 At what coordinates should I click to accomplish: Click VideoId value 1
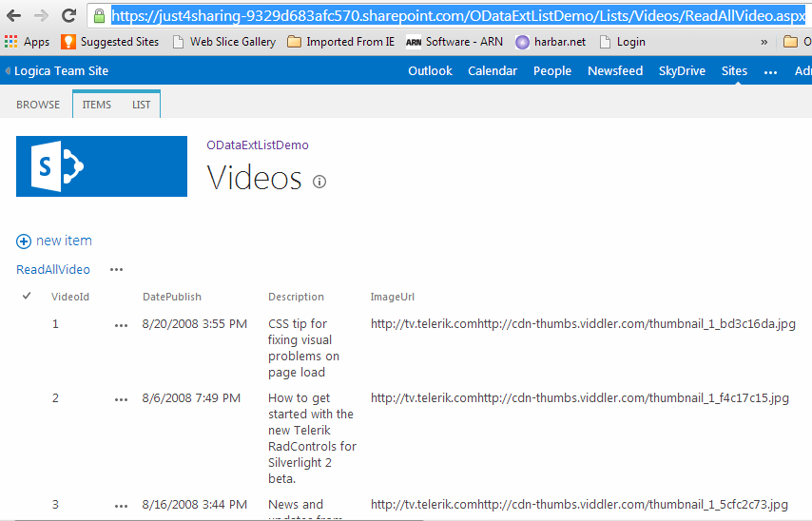coord(55,324)
